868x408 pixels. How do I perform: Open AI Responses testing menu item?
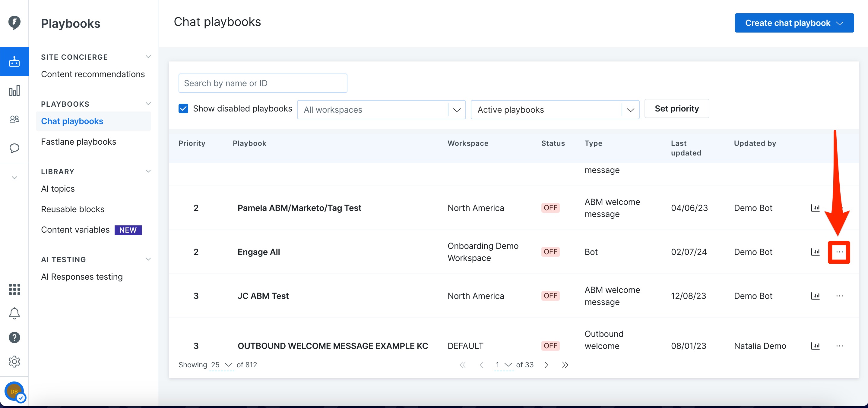pyautogui.click(x=82, y=277)
